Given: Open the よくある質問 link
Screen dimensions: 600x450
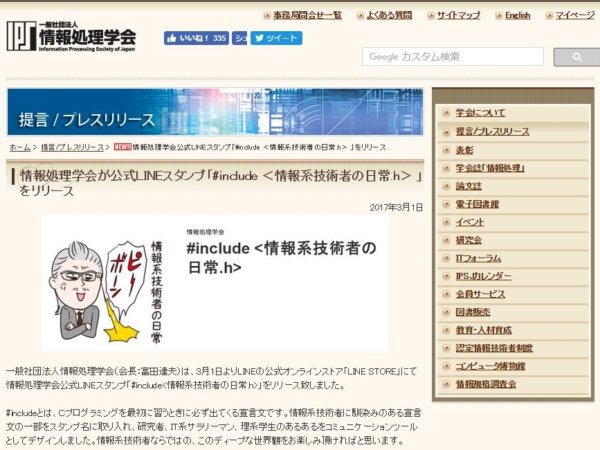Looking at the screenshot, I should point(389,15).
